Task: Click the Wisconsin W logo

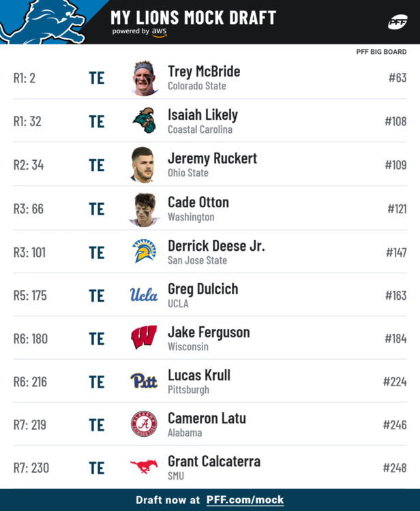Action: point(144,338)
